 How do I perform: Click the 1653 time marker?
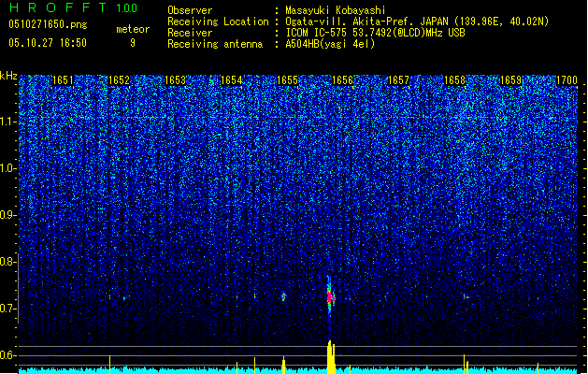click(x=175, y=80)
